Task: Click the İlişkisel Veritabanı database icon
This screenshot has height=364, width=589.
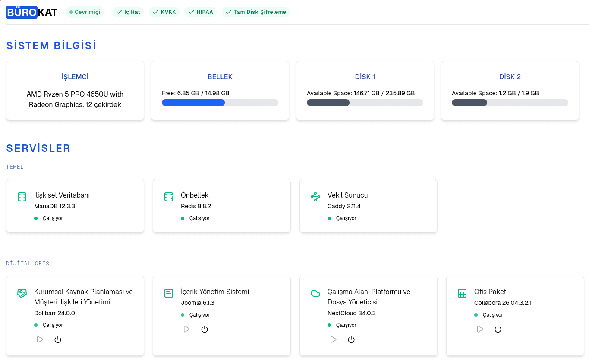Action: point(22,197)
